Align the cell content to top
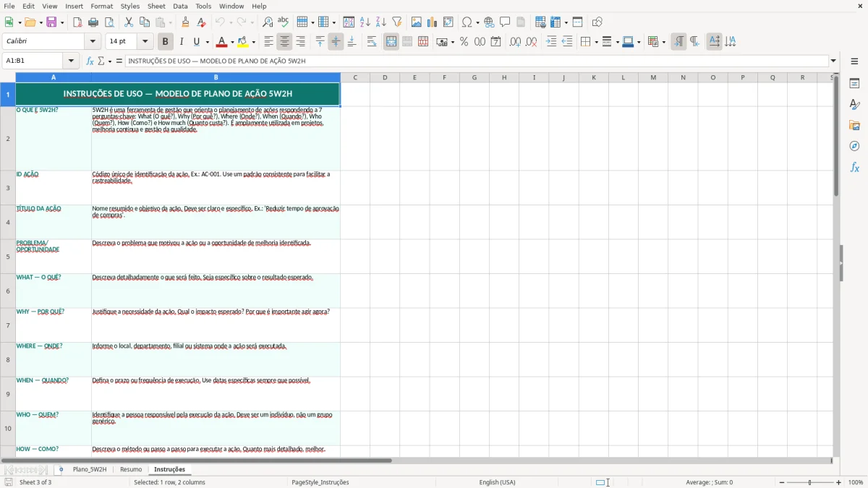Image resolution: width=868 pixels, height=488 pixels. (x=320, y=42)
